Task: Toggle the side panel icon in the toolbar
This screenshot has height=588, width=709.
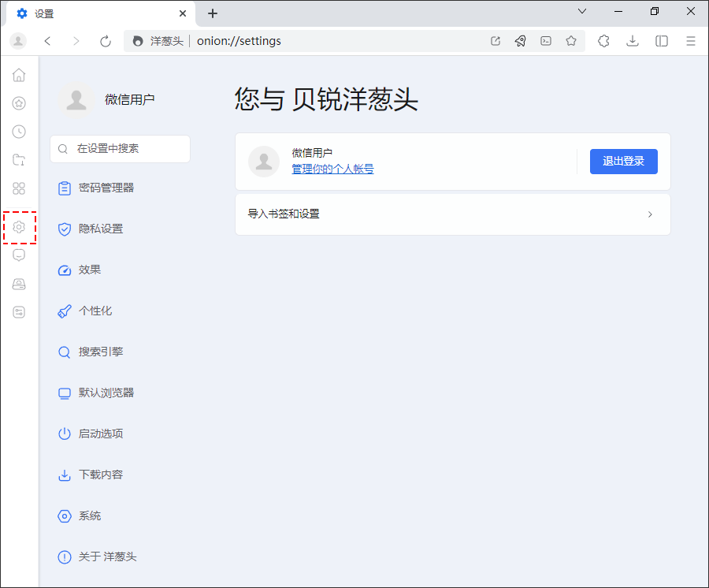Action: (662, 41)
